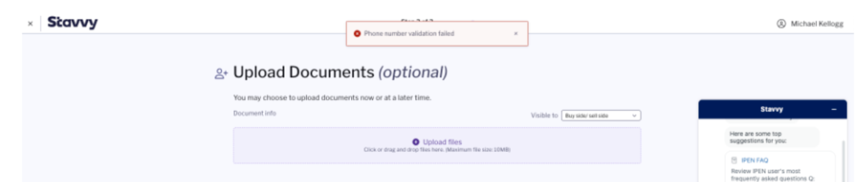Click the Upload files link

442,142
